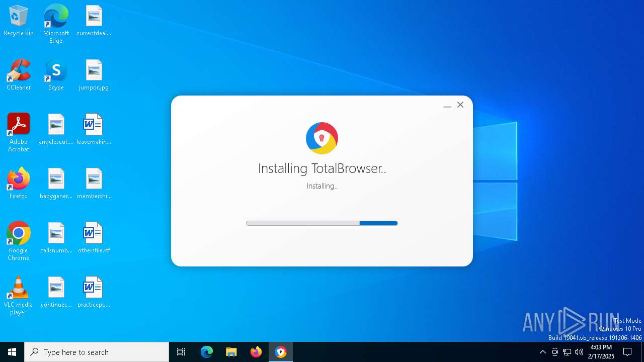Open network settings tray icon
644x362 pixels.
point(567,352)
